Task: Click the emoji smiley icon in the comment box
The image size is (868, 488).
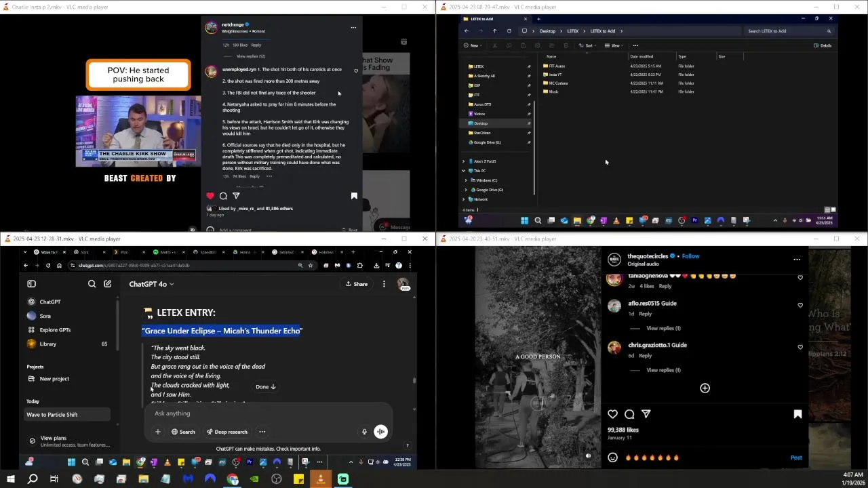Action: click(613, 457)
